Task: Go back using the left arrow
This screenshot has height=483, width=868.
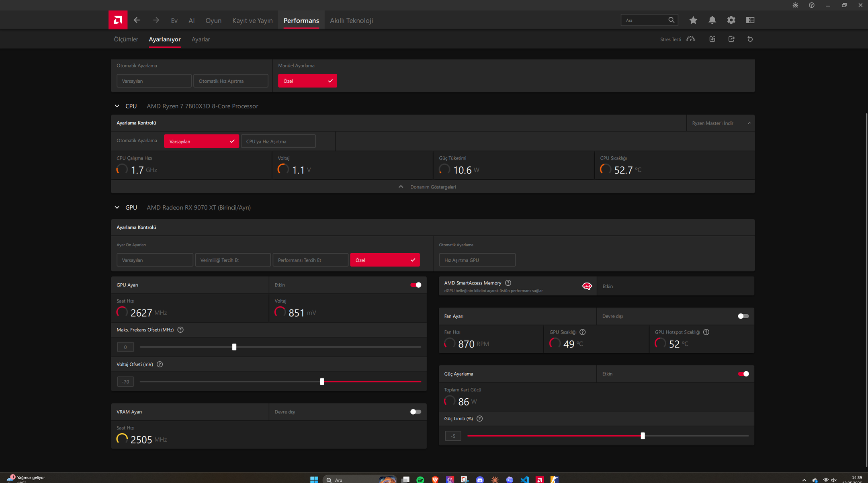Action: (137, 20)
